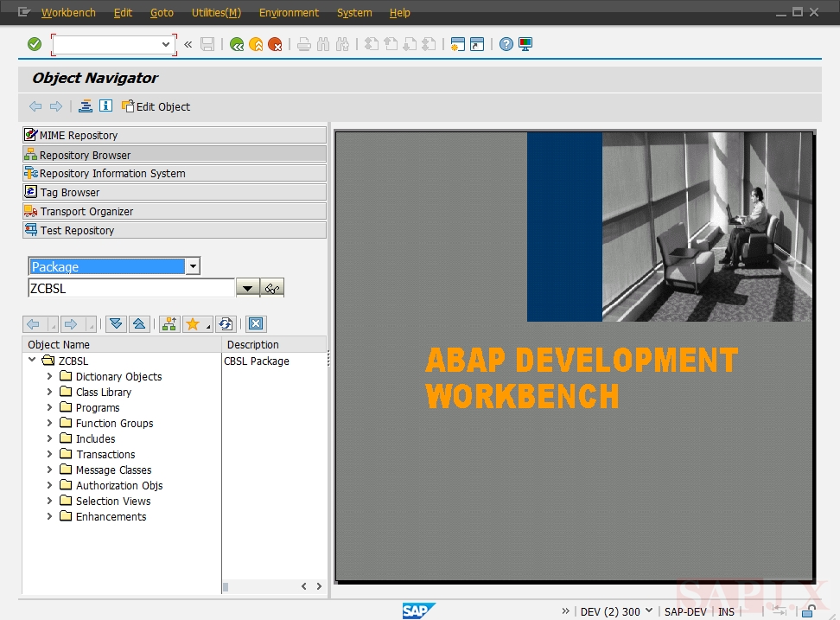Click the Print icon
Screen dimensions: 840x620
tap(303, 44)
